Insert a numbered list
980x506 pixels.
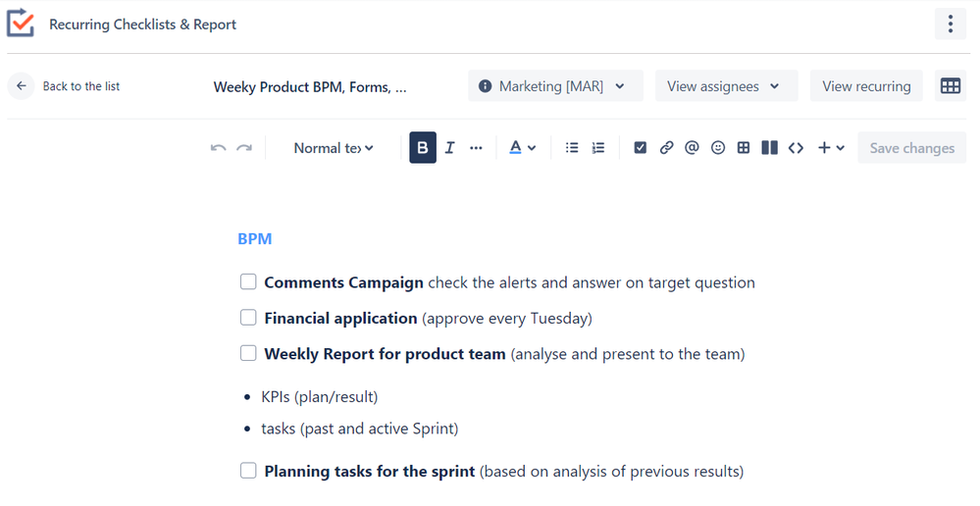point(598,148)
